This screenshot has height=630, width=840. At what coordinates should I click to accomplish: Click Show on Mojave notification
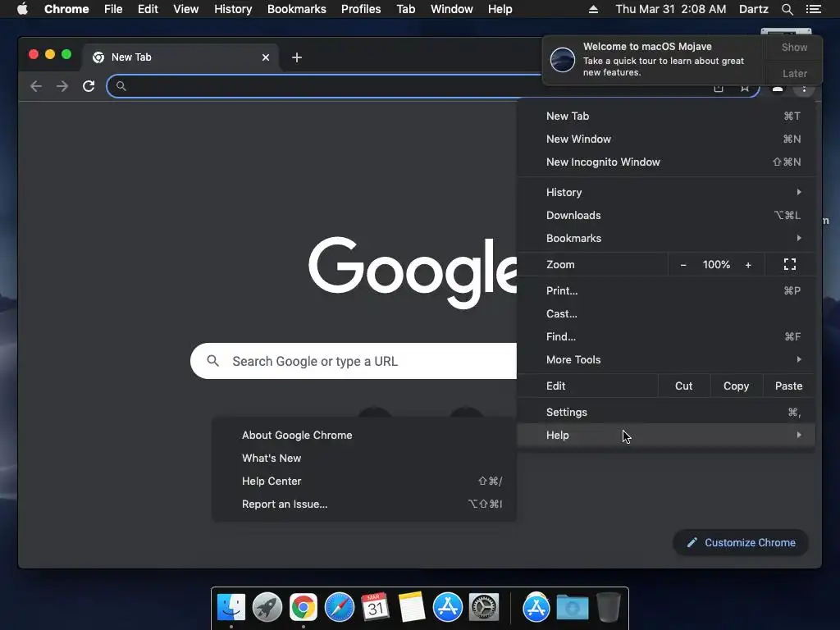point(794,47)
